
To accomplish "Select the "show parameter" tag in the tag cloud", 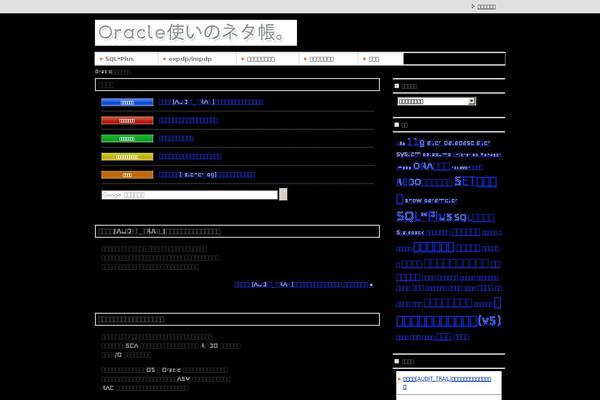I will [x=431, y=200].
